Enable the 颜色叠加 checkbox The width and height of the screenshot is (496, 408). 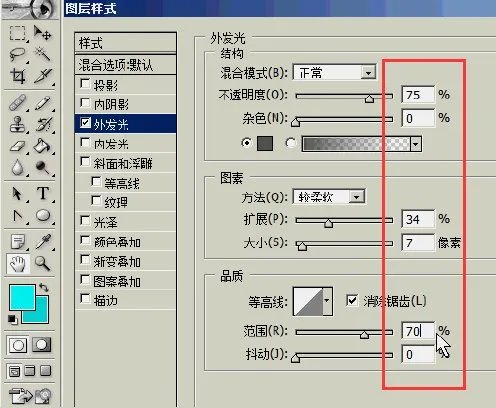(x=85, y=240)
